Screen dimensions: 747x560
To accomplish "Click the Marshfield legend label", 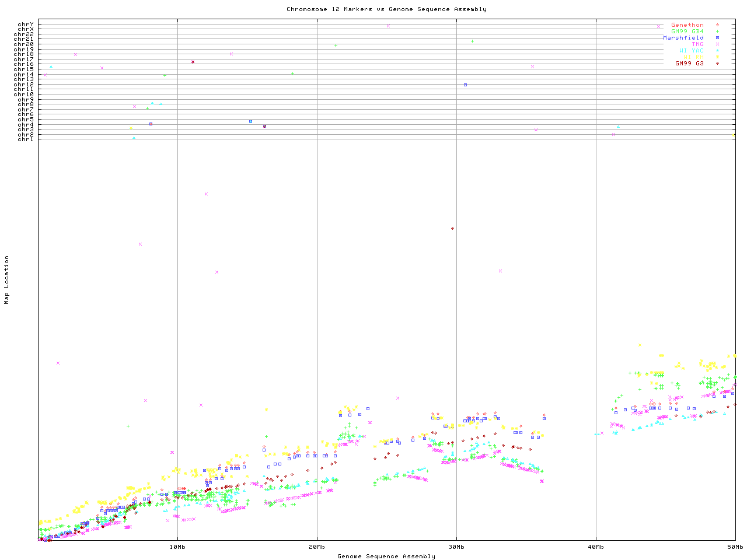I will coord(683,38).
